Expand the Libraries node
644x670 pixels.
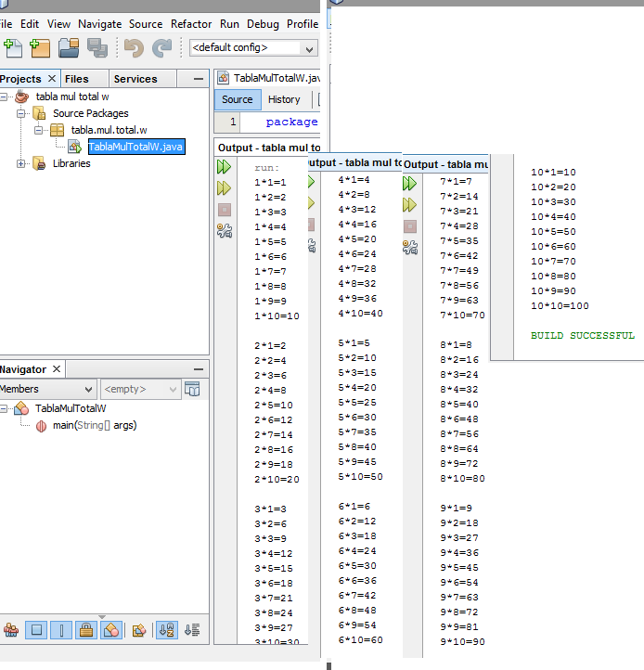21,163
